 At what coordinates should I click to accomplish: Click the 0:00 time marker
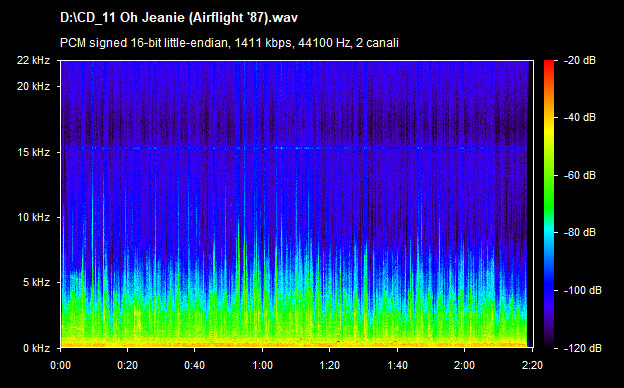click(60, 365)
